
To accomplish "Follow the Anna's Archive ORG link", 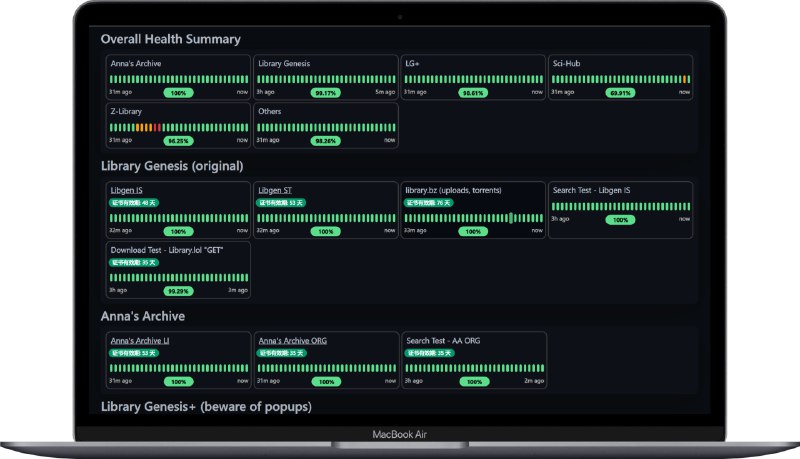I will 292,341.
